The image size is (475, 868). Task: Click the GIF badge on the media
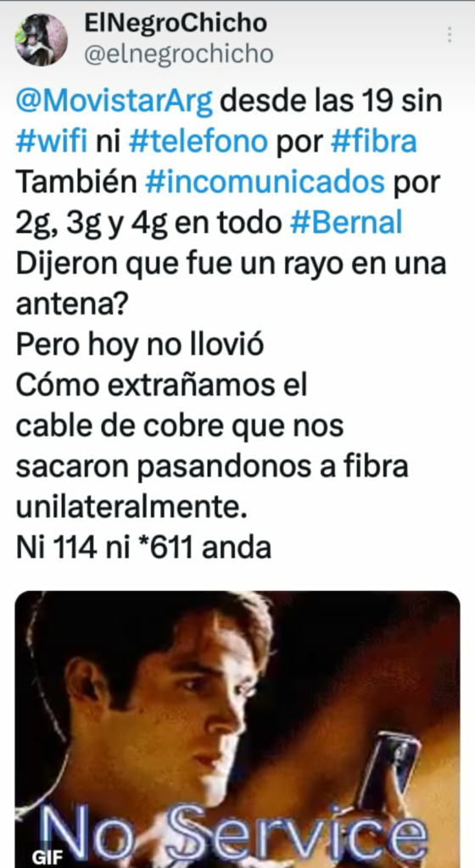47,858
